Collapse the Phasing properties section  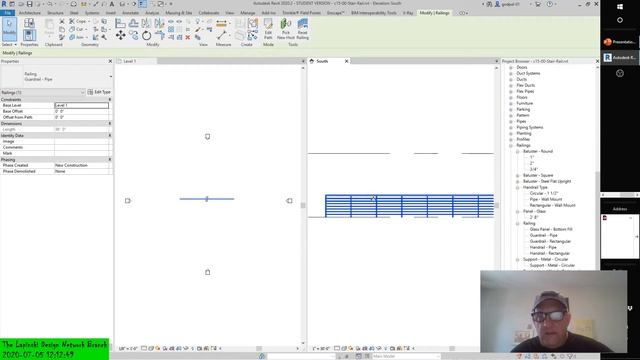point(109,160)
